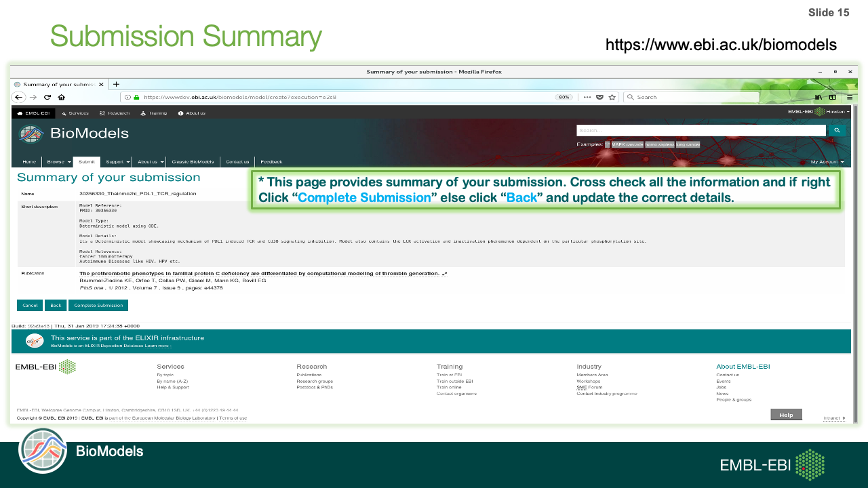Expand the Browse dropdown menu
868x488 pixels.
pyautogui.click(x=59, y=162)
